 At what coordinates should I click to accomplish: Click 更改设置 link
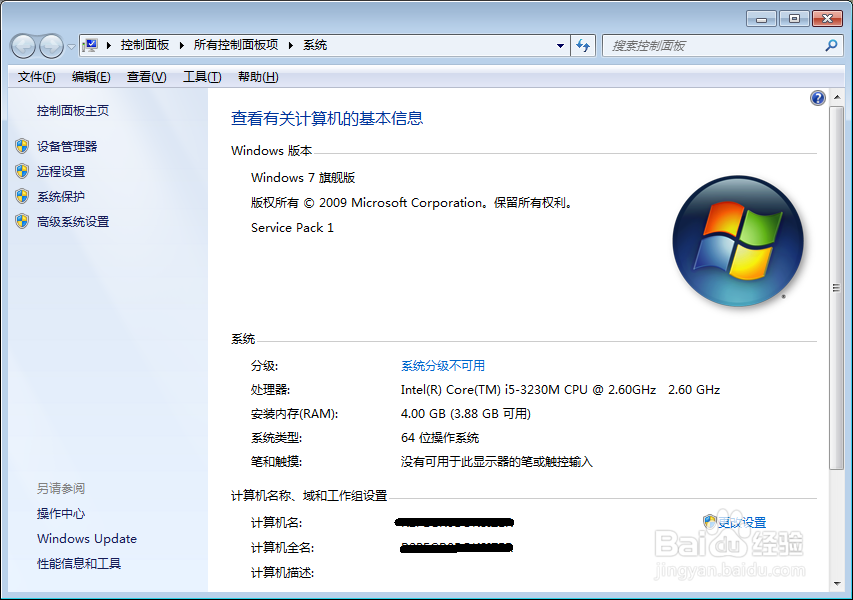742,523
